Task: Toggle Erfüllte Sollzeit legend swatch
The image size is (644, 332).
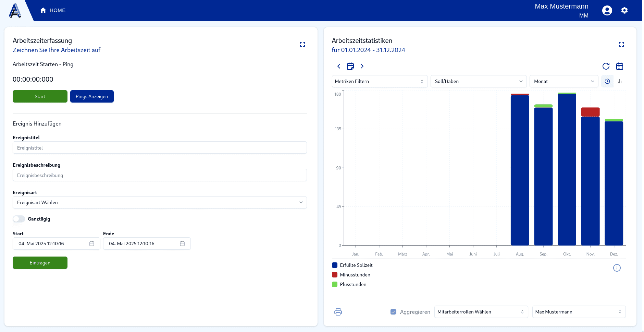Action: click(x=335, y=265)
